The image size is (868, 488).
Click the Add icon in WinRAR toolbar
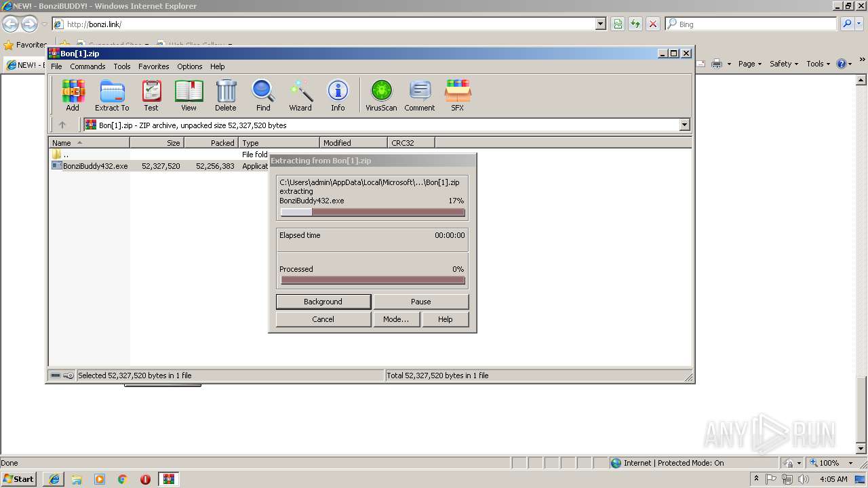pyautogui.click(x=73, y=95)
